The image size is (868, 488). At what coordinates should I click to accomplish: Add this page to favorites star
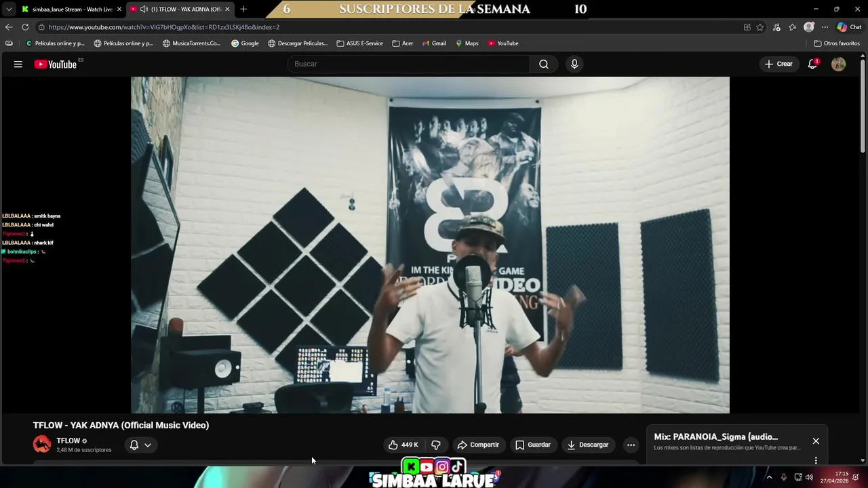[760, 27]
